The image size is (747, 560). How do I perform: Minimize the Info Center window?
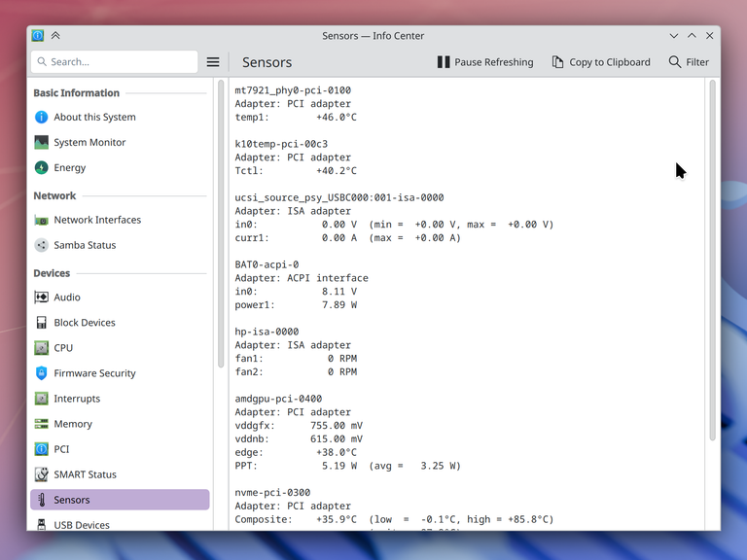click(x=674, y=36)
